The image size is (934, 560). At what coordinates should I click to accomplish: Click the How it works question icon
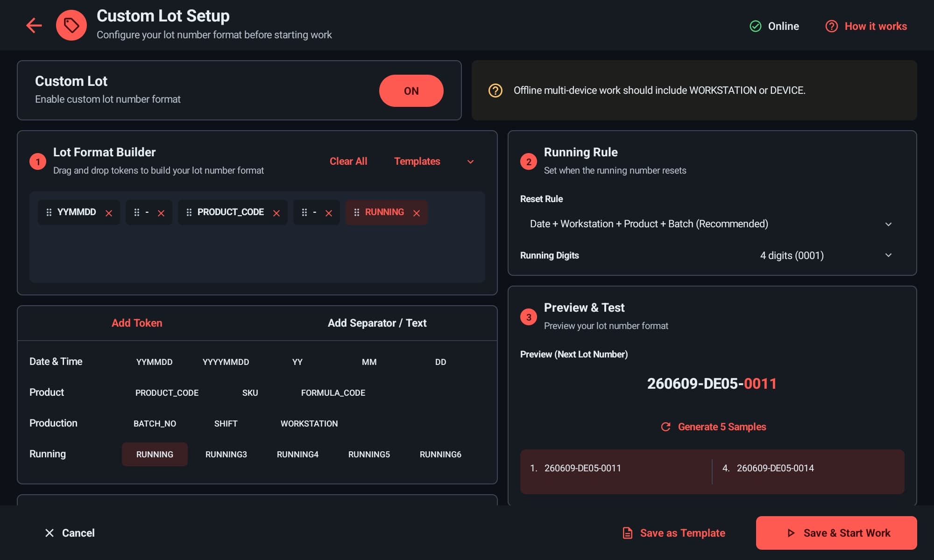831,26
